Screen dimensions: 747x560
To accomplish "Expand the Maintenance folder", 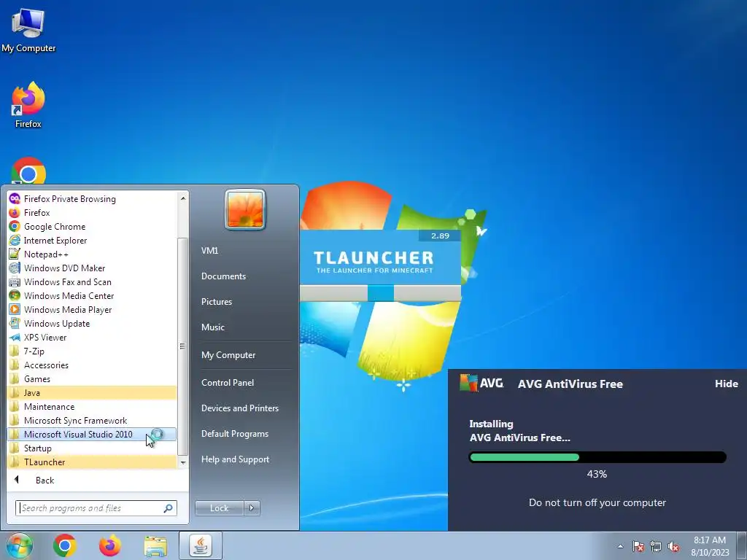I will (91, 407).
